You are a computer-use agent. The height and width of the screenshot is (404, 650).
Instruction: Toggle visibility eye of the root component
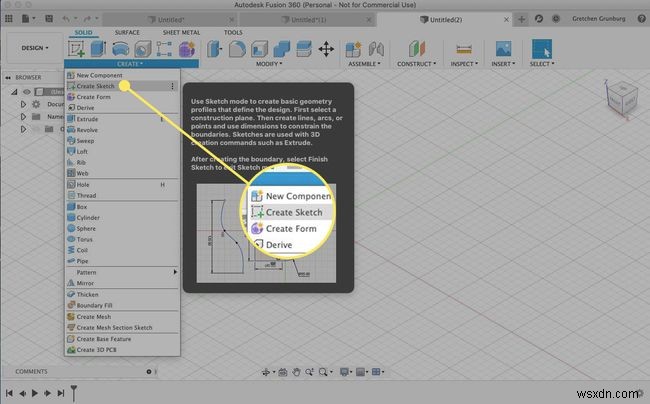click(x=27, y=92)
